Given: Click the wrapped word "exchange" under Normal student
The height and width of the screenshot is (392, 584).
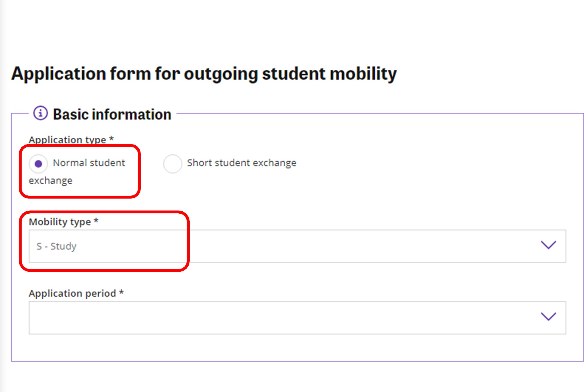Looking at the screenshot, I should [51, 181].
